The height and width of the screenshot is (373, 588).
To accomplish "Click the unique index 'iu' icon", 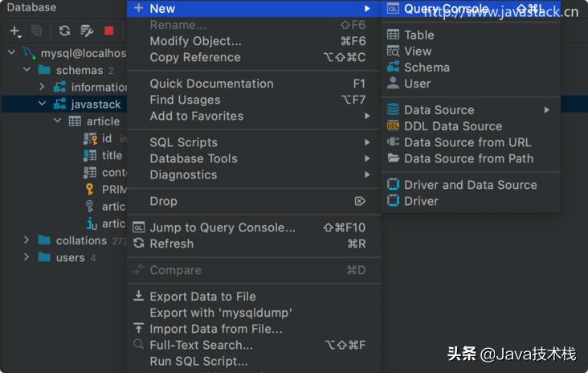I will 92,224.
